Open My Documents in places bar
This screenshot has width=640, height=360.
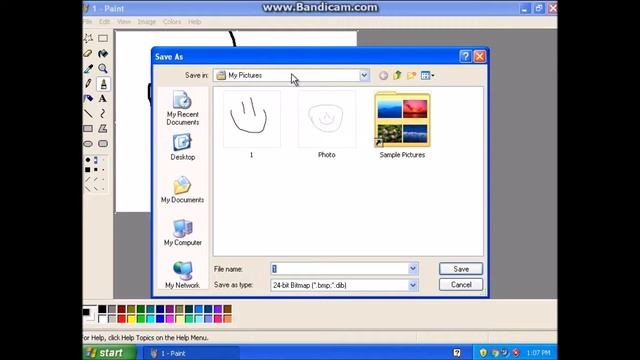182,190
